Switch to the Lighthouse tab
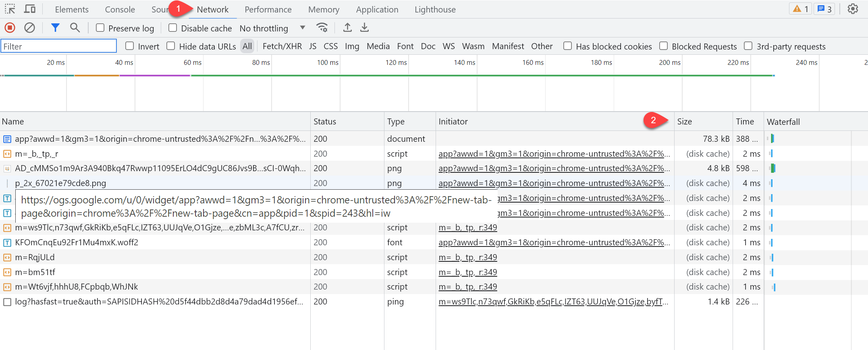 435,9
